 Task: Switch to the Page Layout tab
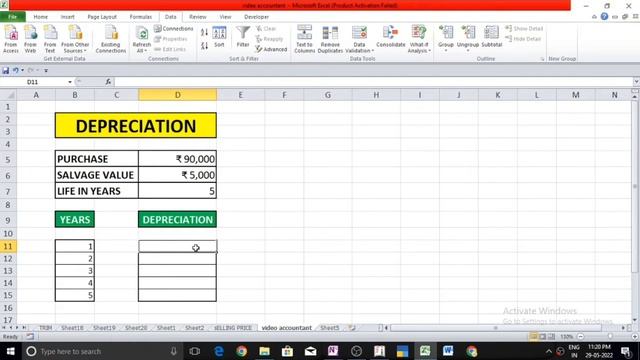click(x=102, y=17)
